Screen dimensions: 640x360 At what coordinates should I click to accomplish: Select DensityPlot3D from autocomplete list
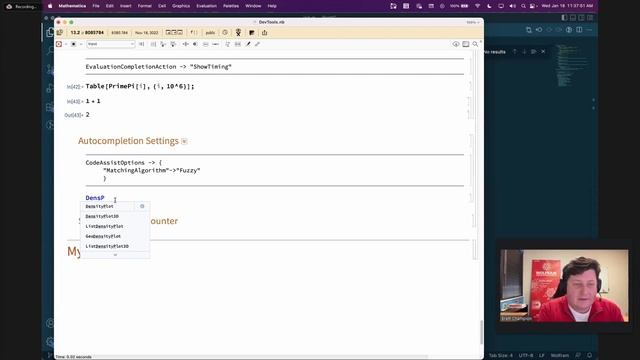(x=102, y=216)
